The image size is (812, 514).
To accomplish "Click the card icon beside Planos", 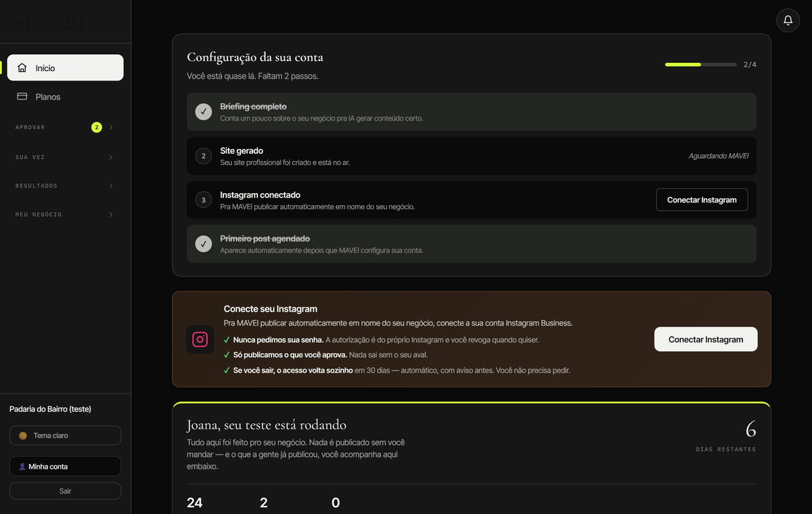I will [x=22, y=97].
